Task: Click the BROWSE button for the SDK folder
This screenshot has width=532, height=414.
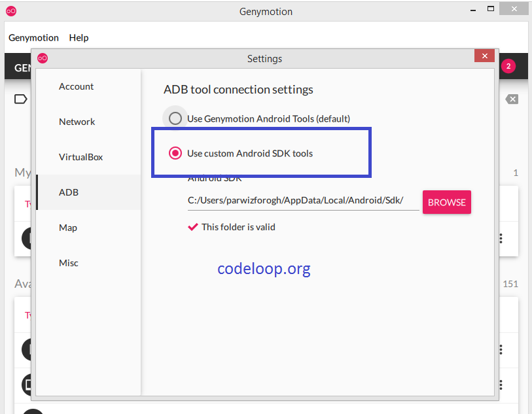Action: (446, 202)
